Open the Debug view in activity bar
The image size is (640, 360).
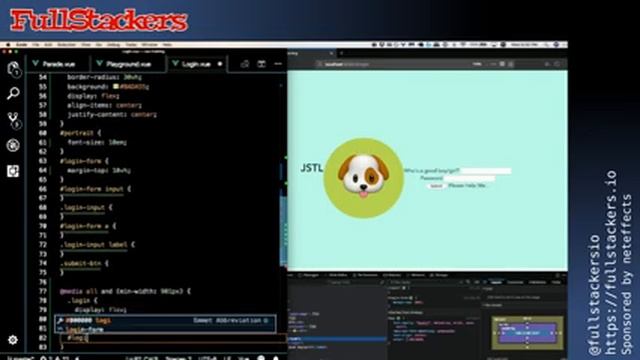(13, 145)
